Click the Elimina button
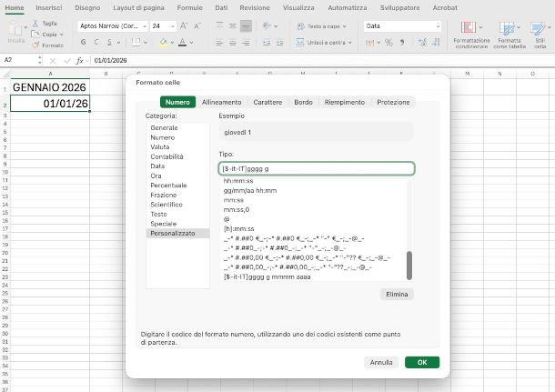 [397, 295]
